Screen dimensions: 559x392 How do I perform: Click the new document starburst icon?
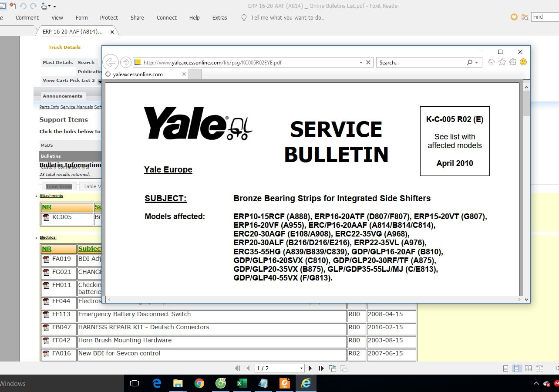[x=13, y=6]
